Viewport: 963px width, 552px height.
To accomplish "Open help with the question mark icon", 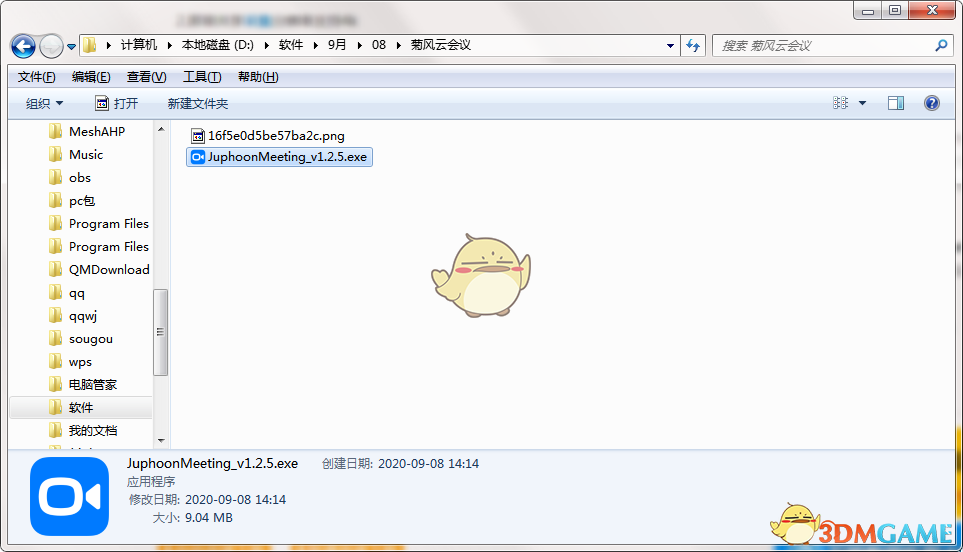I will [932, 103].
